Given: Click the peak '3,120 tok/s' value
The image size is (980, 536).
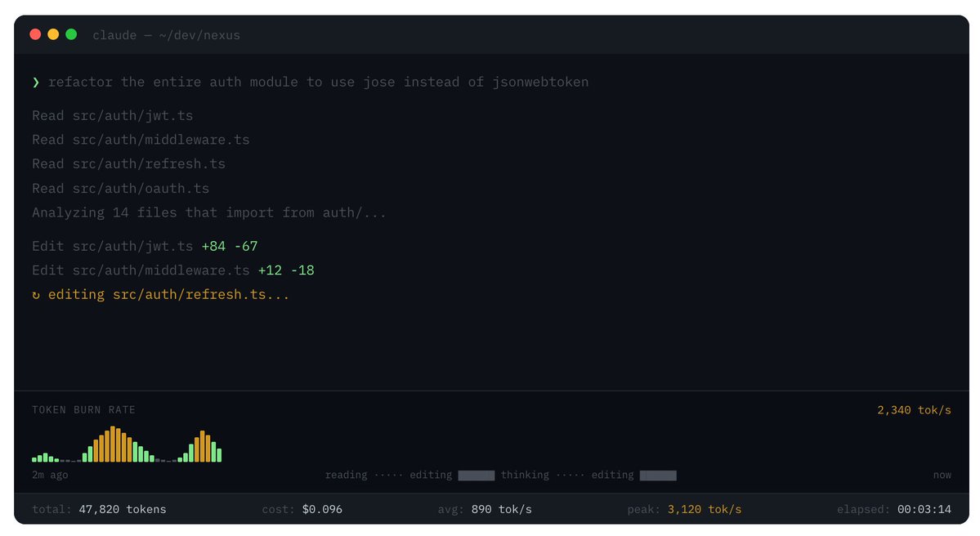Looking at the screenshot, I should tap(705, 509).
